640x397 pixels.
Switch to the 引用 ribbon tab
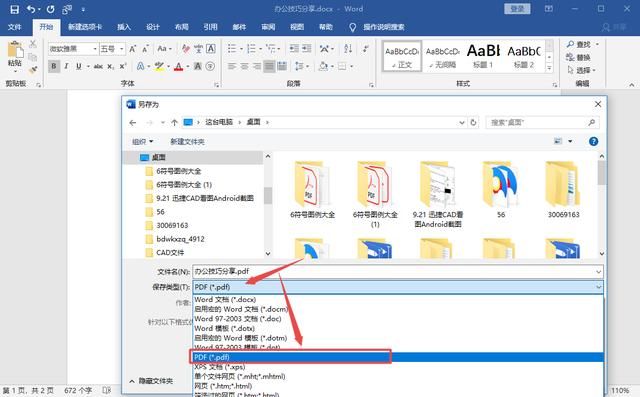[x=210, y=27]
